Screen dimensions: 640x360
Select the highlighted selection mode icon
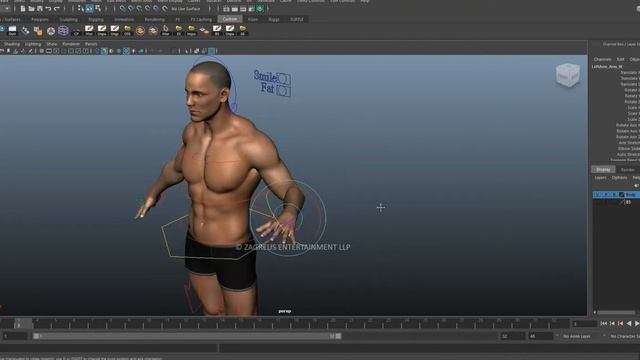(x=89, y=9)
